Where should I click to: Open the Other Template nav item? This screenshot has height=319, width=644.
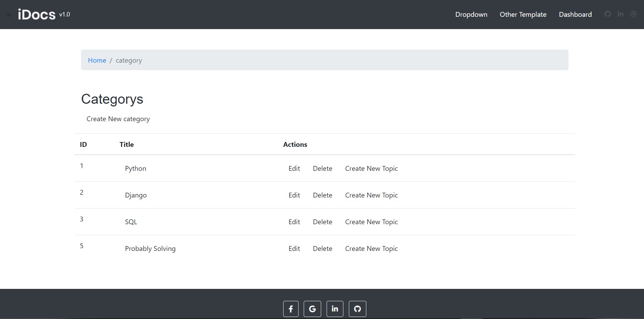click(x=523, y=14)
